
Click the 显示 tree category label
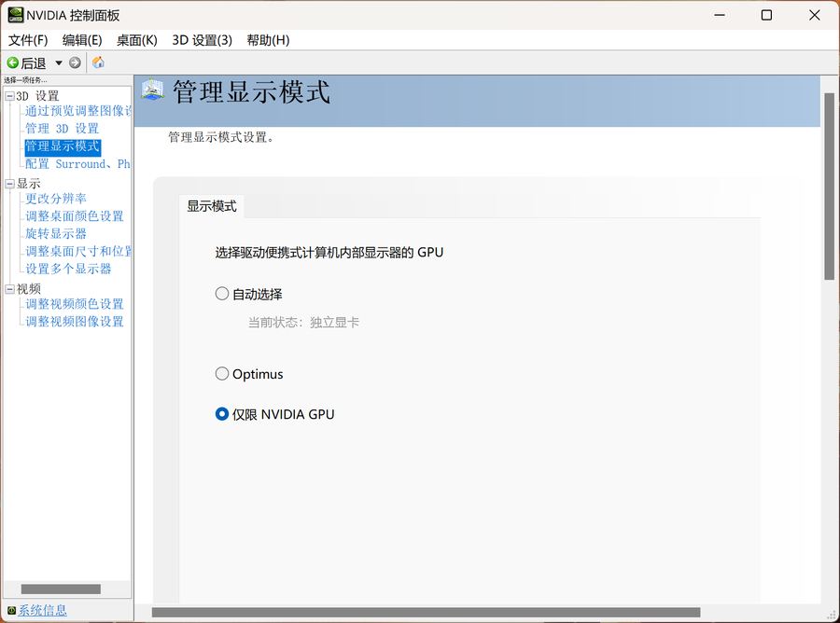(x=28, y=184)
